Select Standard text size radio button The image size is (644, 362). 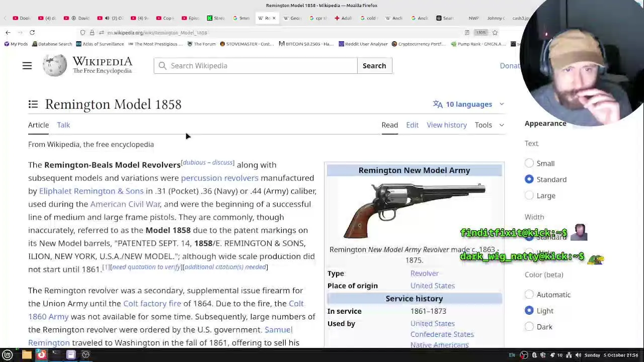click(x=529, y=179)
